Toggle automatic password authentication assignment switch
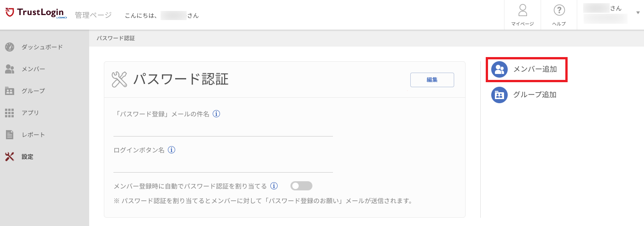The width and height of the screenshot is (644, 226). [x=301, y=186]
